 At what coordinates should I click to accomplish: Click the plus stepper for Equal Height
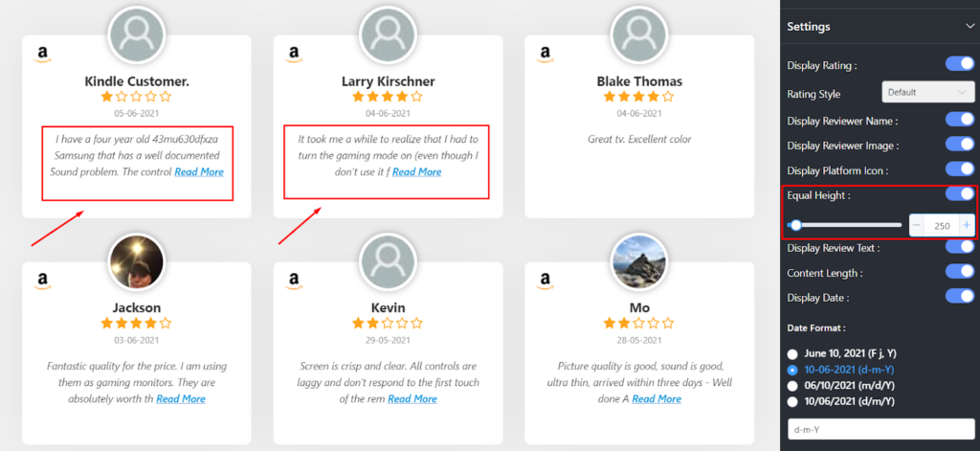967,225
